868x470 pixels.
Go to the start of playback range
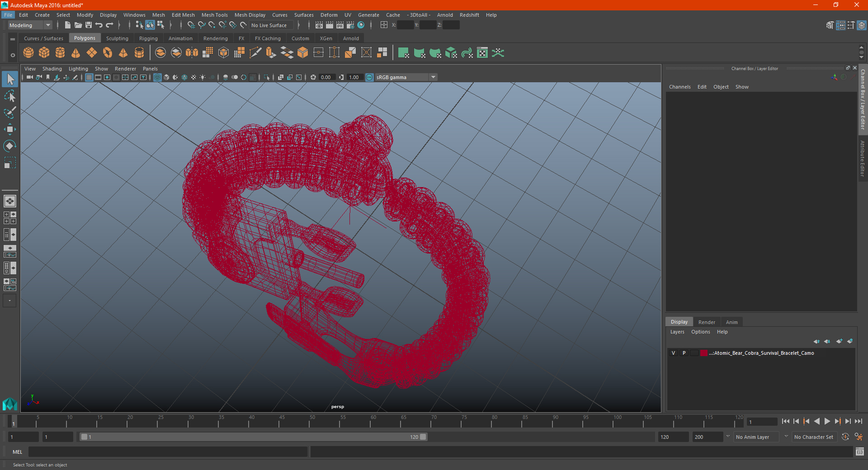coord(786,421)
